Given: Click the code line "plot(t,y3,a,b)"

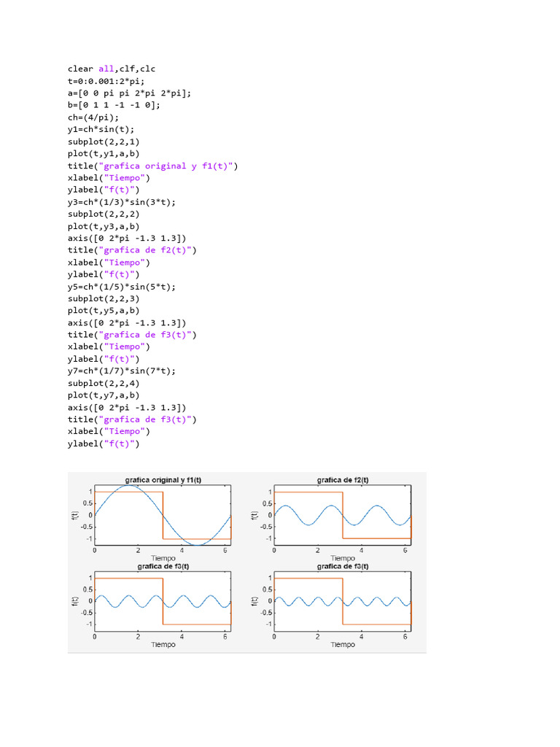Looking at the screenshot, I should pyautogui.click(x=104, y=227).
